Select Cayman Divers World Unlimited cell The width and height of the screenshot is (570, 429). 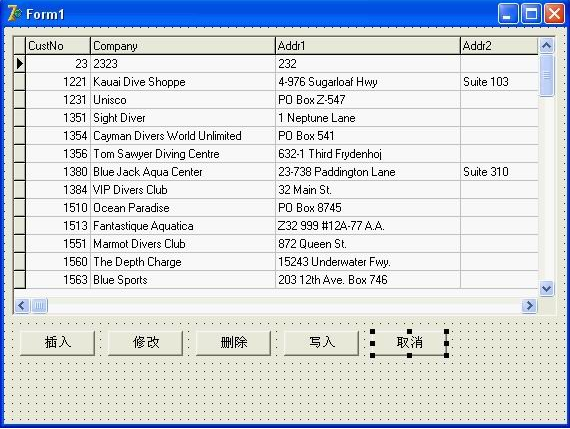click(x=183, y=136)
